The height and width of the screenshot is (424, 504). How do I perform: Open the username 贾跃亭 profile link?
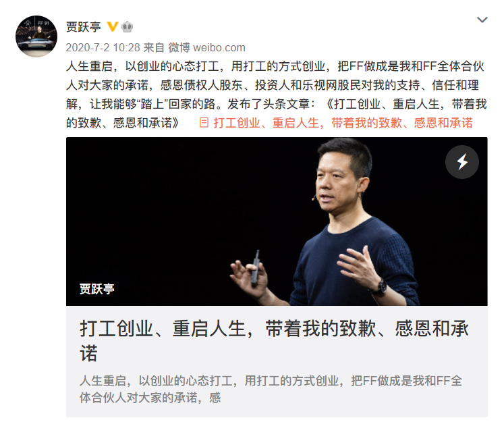pos(83,27)
